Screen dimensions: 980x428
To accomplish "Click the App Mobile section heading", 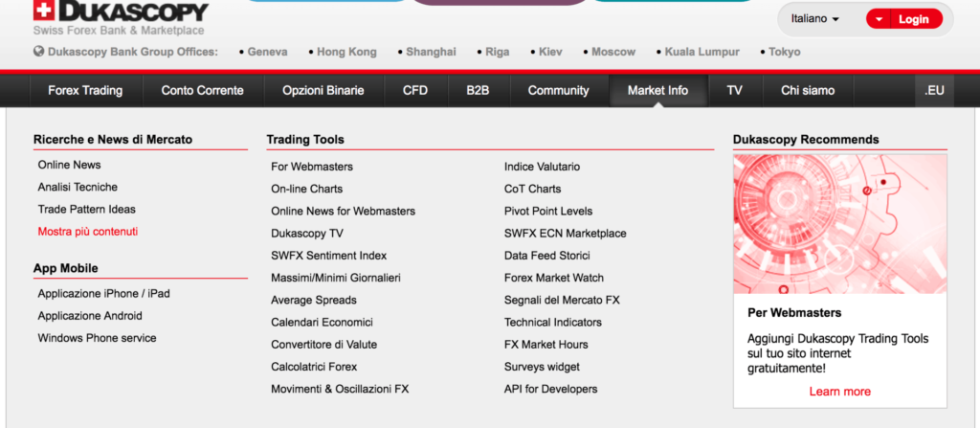I will pos(66,268).
